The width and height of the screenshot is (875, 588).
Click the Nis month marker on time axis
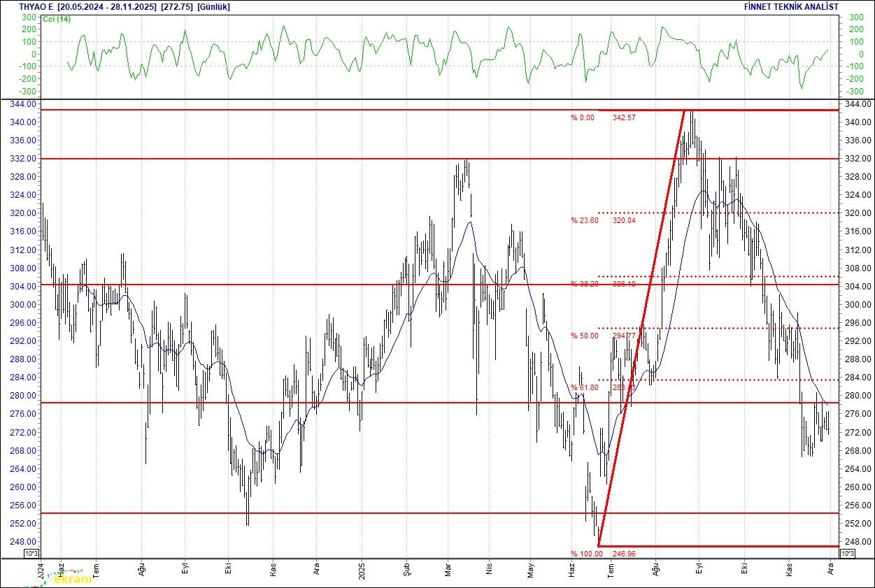coord(489,570)
